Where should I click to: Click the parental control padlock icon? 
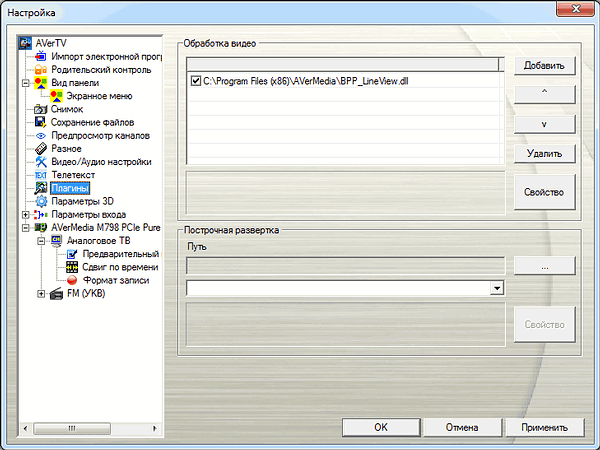click(41, 70)
